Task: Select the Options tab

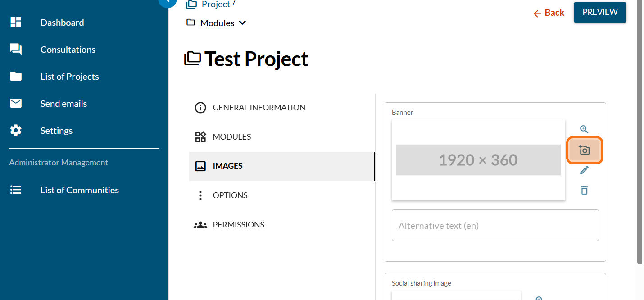Action: [230, 195]
